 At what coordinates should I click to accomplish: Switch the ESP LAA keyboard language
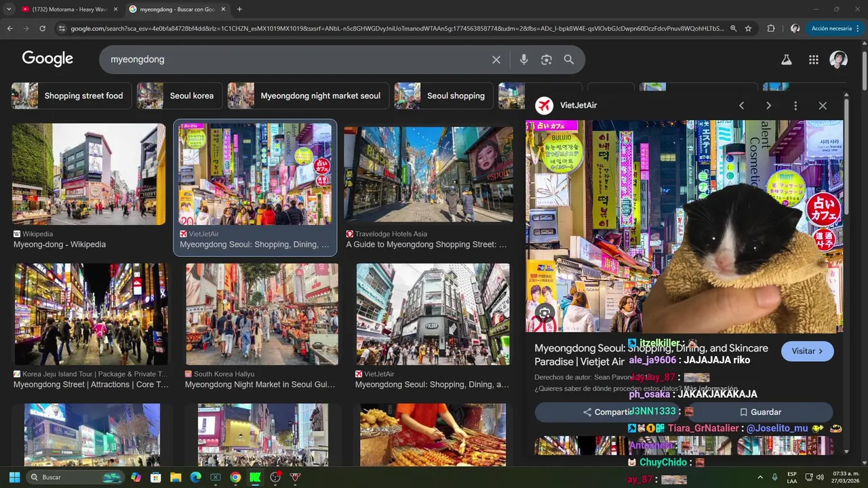click(792, 477)
